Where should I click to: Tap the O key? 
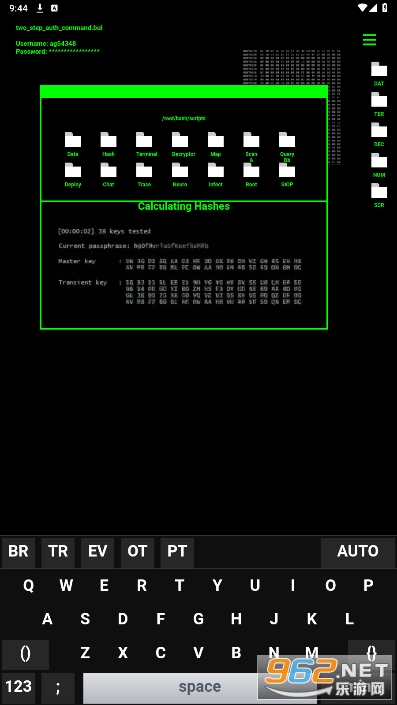[x=330, y=585]
